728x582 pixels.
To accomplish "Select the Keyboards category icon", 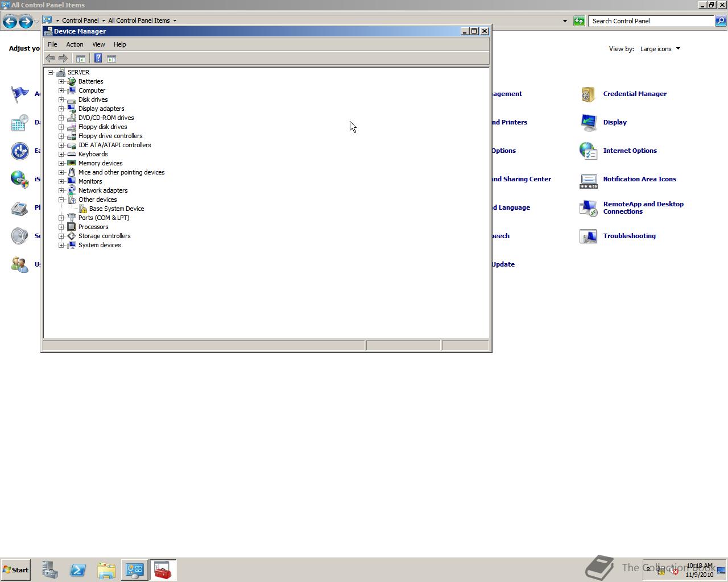I will tap(72, 154).
